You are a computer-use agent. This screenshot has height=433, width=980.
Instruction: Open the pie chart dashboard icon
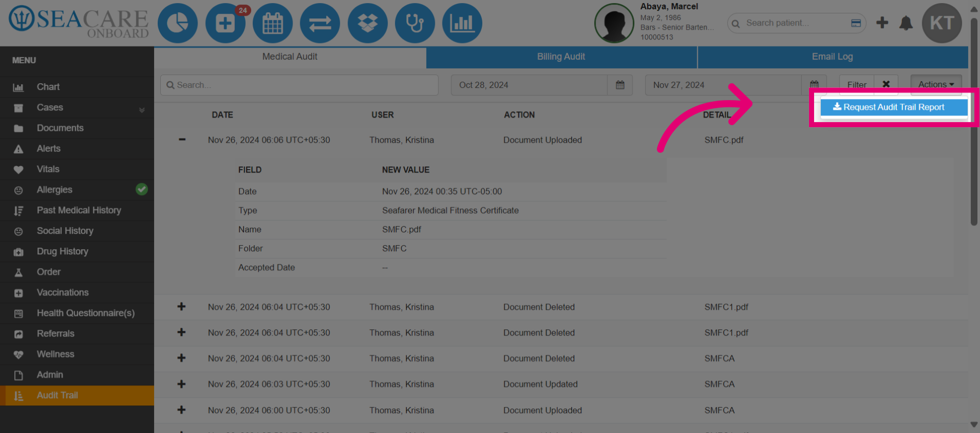[178, 23]
